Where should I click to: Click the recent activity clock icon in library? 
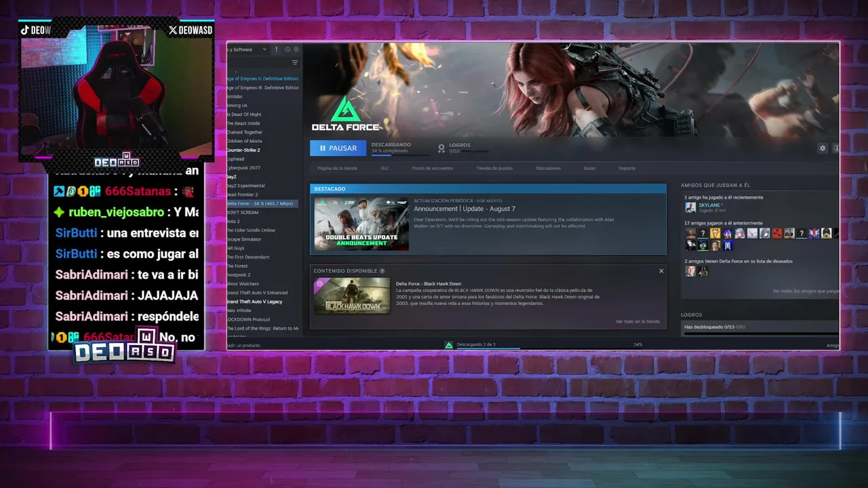[x=288, y=49]
